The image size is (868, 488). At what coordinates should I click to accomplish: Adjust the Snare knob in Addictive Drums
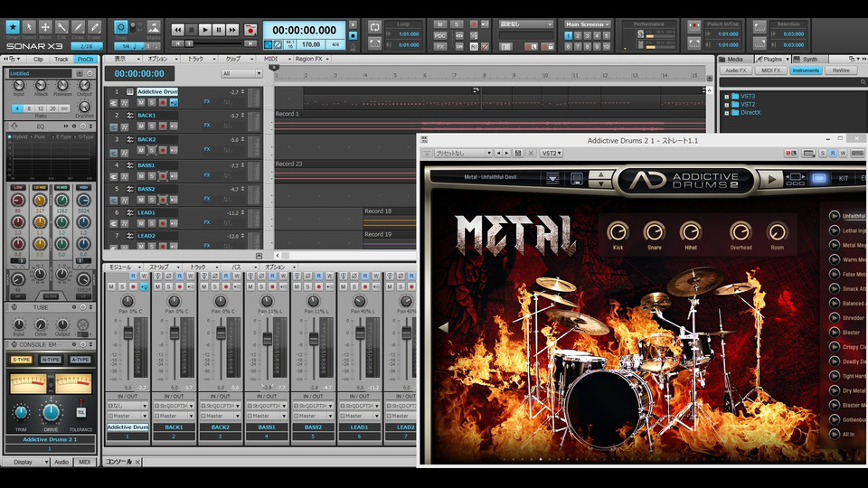(x=654, y=232)
